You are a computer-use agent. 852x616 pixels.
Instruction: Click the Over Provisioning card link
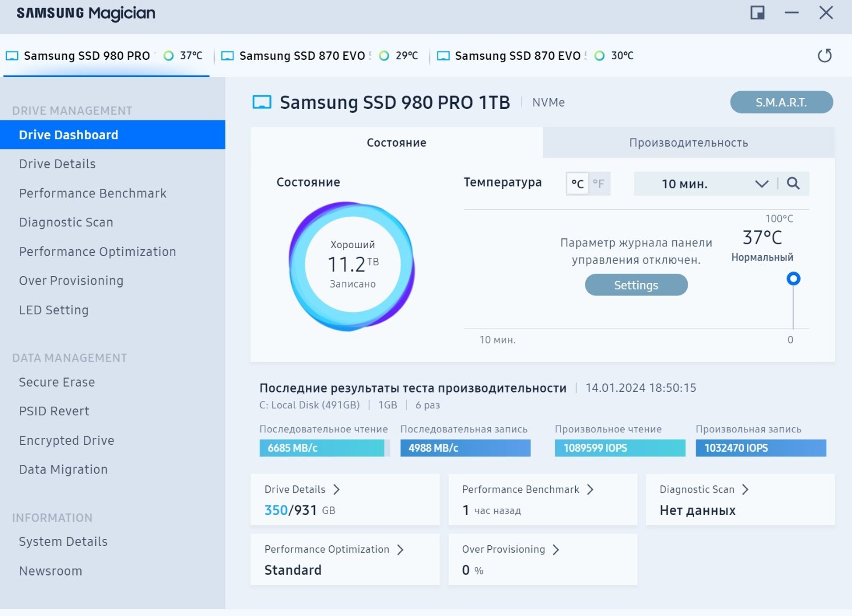coord(504,549)
